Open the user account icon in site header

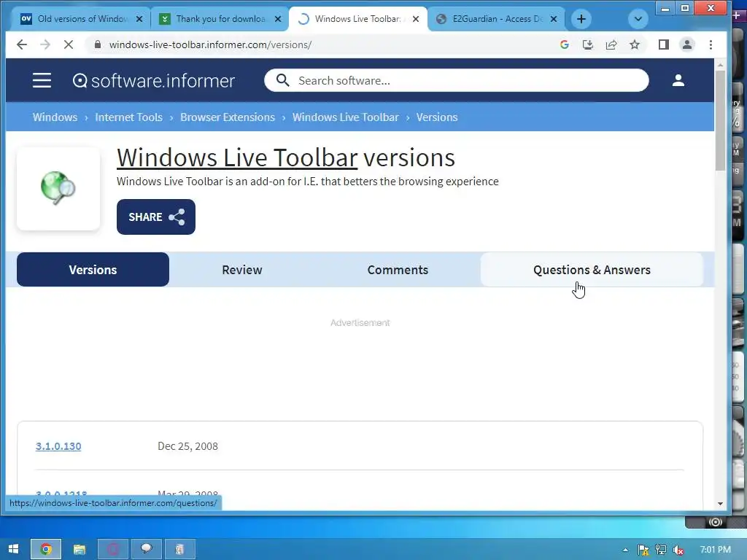coord(678,80)
